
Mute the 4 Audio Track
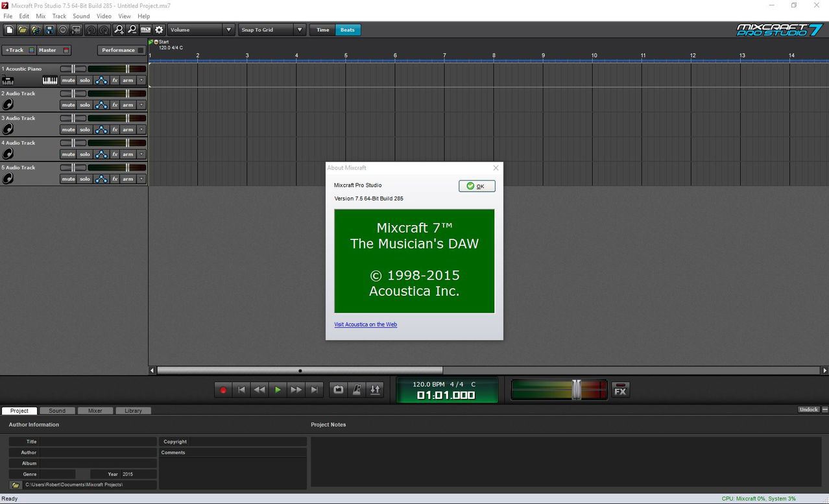click(68, 154)
